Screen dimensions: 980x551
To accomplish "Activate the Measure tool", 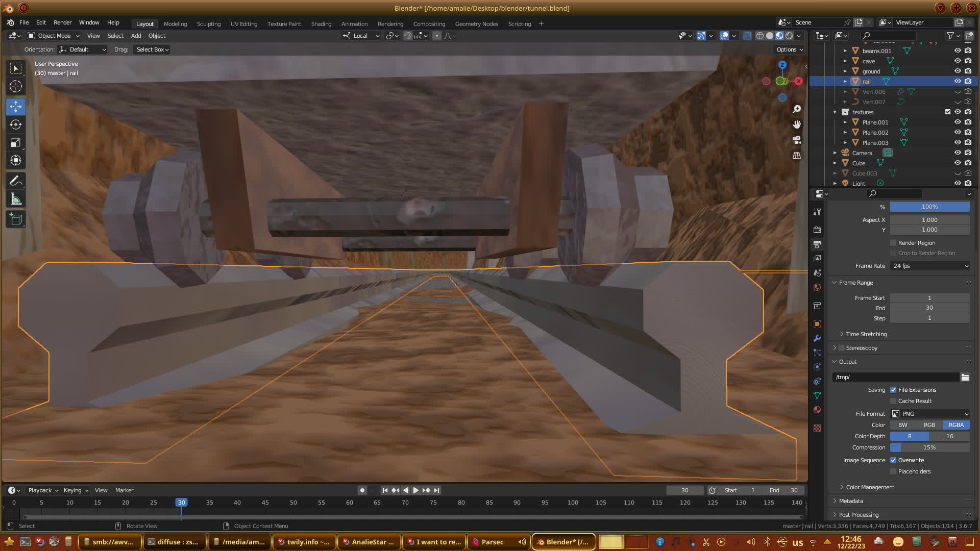I will [16, 199].
